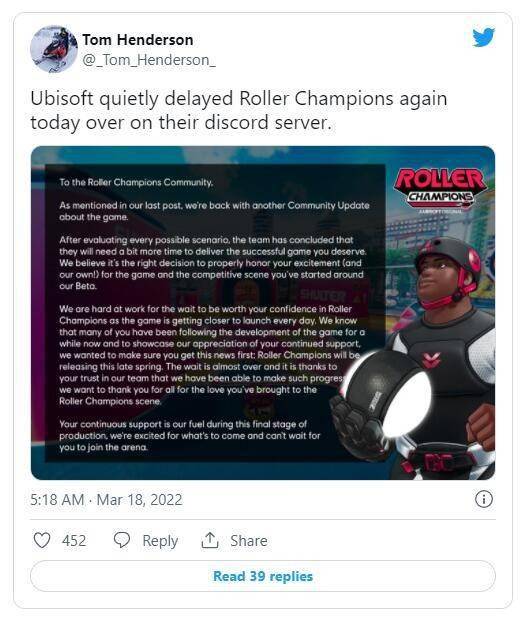Click the heart like icon
Viewport: 524px width, 622px height.
tap(42, 540)
